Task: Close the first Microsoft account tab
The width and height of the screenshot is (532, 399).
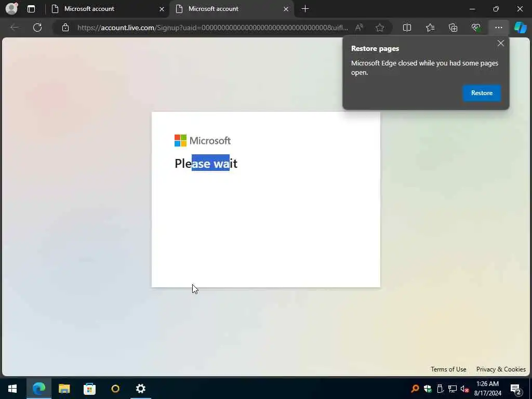Action: (162, 9)
